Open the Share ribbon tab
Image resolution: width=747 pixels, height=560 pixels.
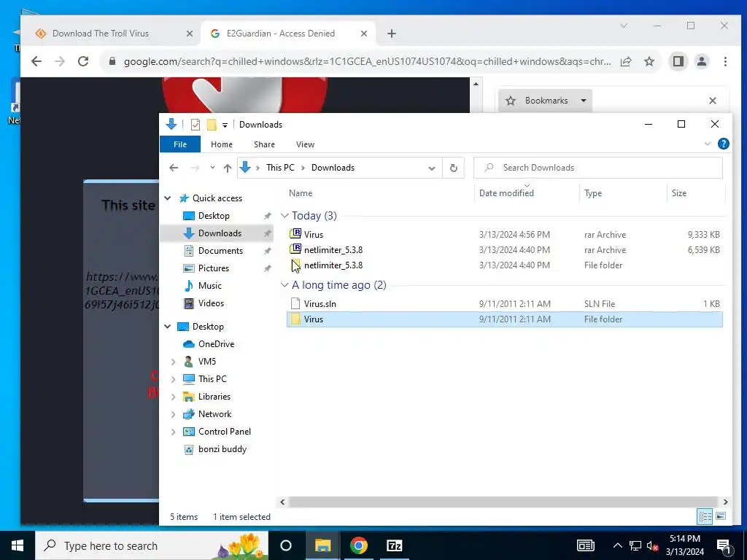click(264, 144)
